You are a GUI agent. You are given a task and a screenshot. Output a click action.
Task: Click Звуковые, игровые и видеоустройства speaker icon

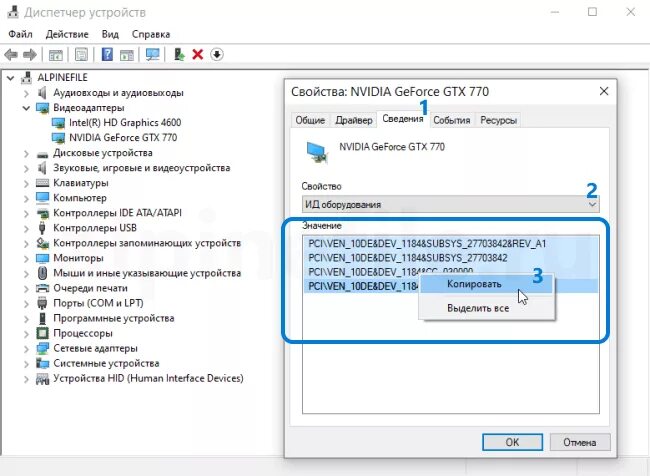[42, 168]
